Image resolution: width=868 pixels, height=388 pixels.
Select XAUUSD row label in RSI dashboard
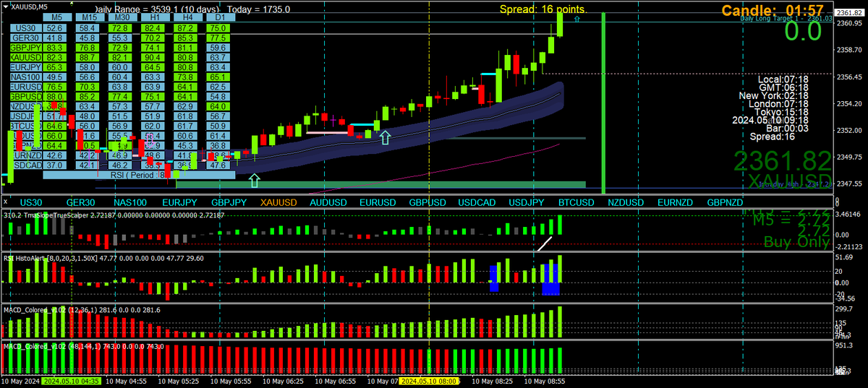click(x=27, y=56)
